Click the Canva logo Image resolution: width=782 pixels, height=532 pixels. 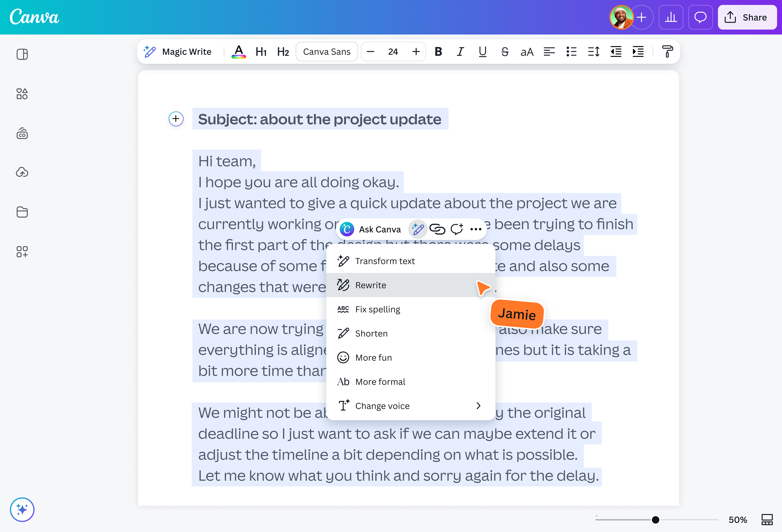click(x=34, y=17)
